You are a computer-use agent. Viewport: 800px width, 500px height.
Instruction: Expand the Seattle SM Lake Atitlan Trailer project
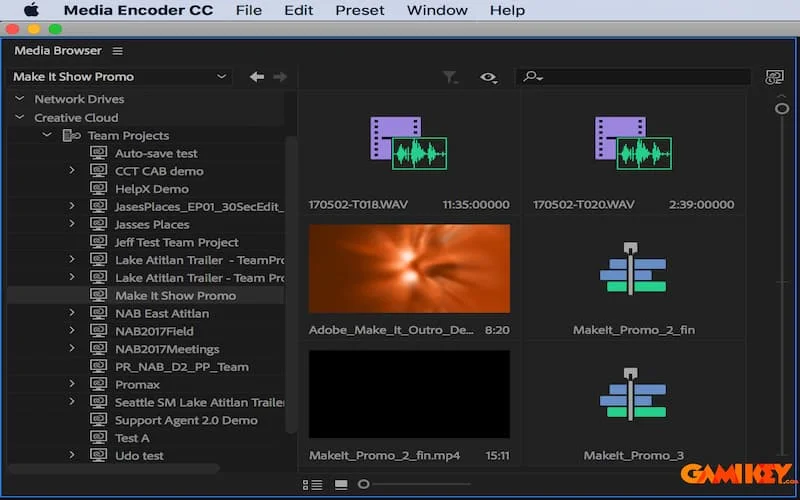click(72, 402)
